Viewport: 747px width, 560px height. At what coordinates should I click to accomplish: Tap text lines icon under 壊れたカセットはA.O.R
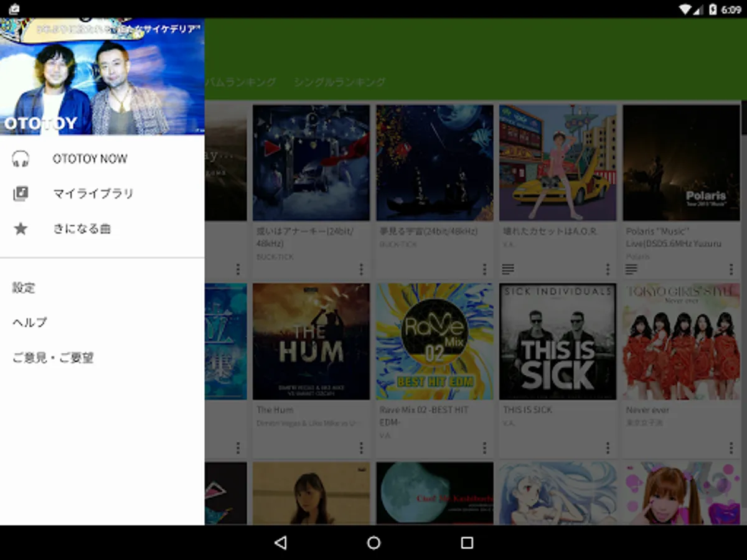(x=508, y=269)
